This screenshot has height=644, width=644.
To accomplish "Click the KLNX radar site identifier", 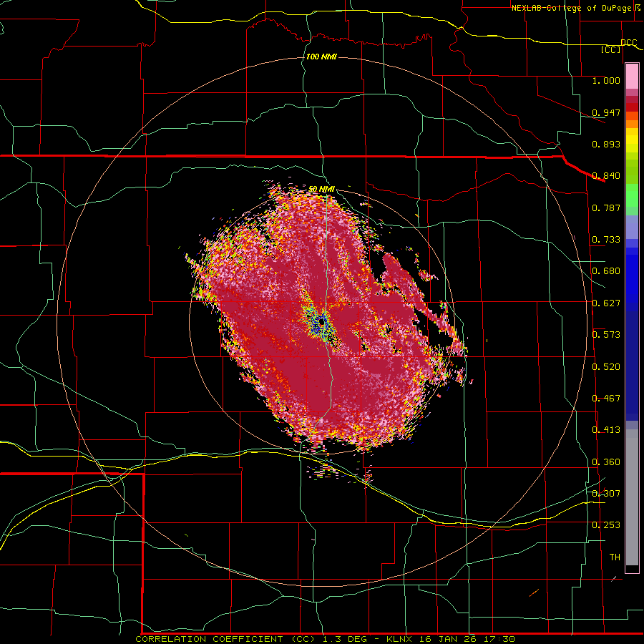I will (x=401, y=639).
